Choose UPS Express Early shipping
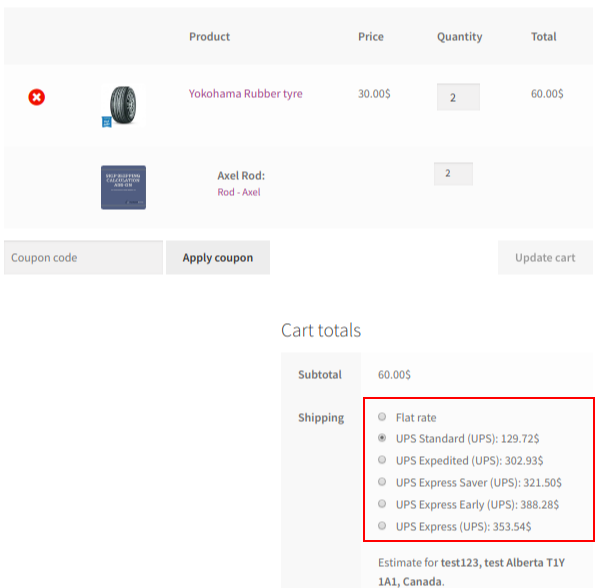The image size is (606, 588). pos(383,505)
